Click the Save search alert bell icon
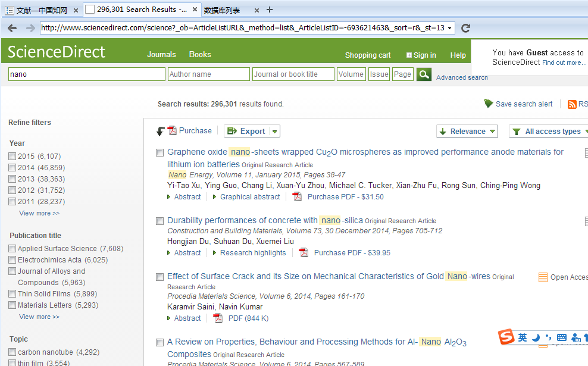The height and width of the screenshot is (366, 588). pyautogui.click(x=488, y=104)
